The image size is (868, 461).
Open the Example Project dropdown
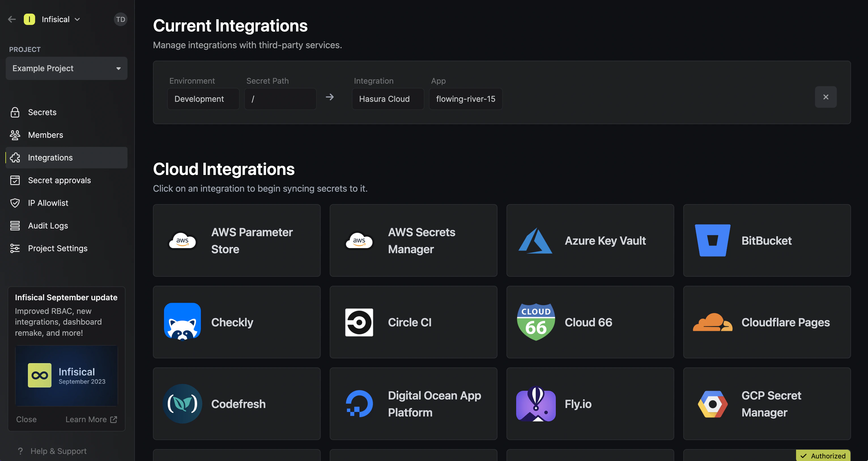tap(66, 68)
